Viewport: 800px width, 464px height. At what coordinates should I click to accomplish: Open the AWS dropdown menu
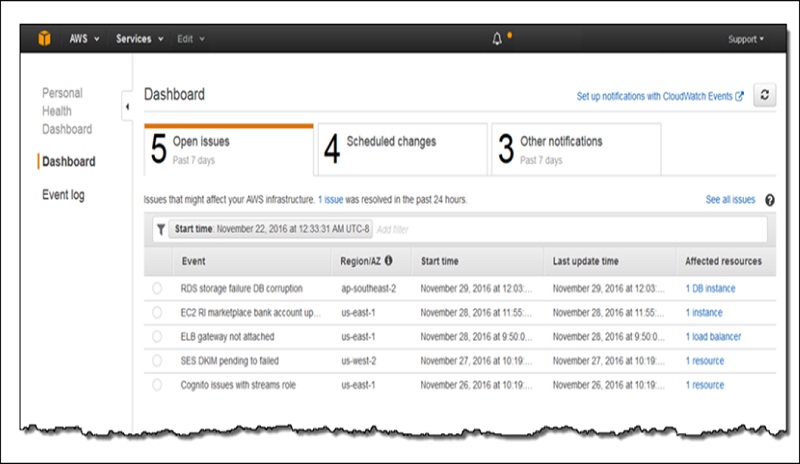[84, 39]
